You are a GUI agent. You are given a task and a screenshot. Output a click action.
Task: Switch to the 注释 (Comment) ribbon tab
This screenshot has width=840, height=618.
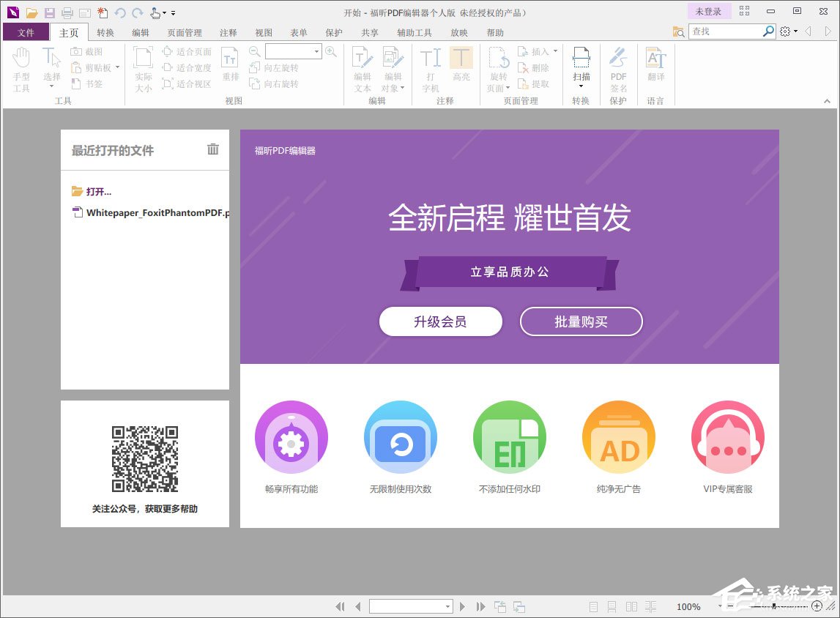click(227, 32)
